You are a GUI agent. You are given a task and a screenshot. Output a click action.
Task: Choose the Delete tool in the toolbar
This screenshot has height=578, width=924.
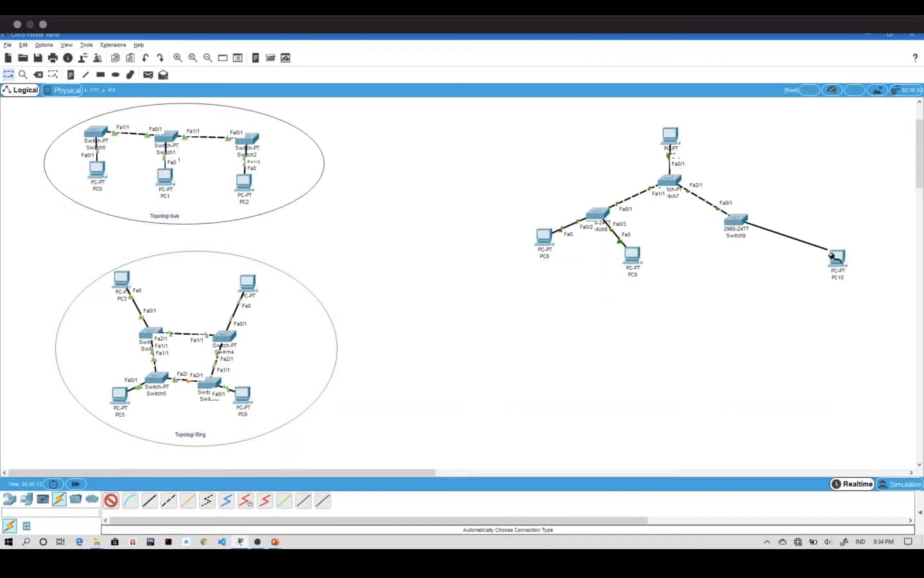(38, 74)
